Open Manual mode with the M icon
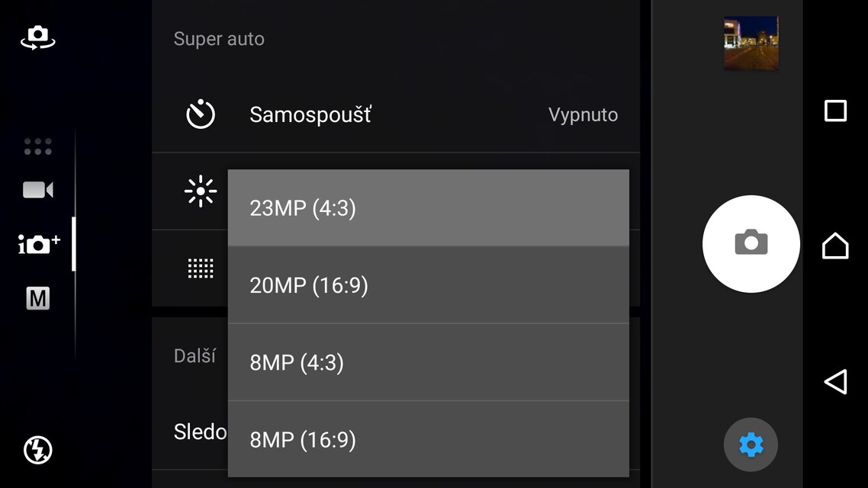The width and height of the screenshot is (868, 488). (x=37, y=298)
